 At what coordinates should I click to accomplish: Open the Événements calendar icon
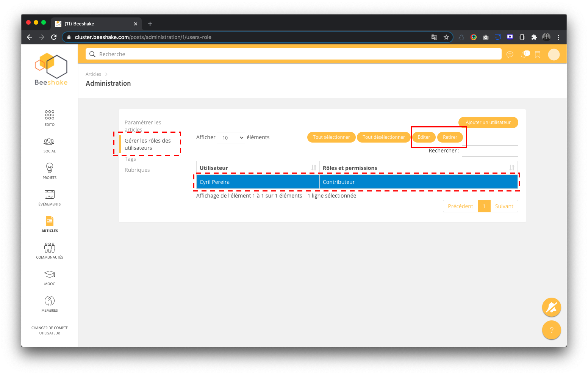50,195
